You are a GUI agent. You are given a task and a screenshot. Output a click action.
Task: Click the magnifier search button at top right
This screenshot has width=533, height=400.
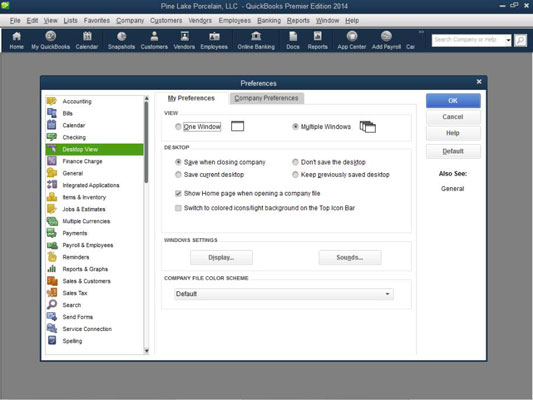520,40
